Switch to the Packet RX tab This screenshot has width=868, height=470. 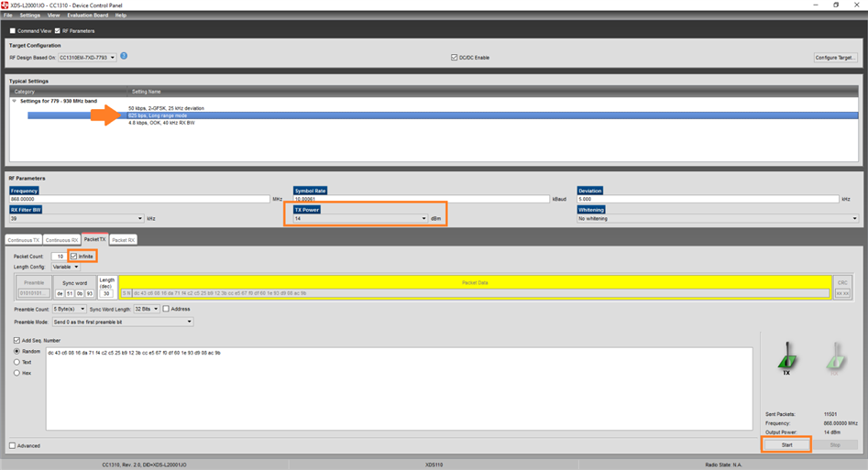[x=123, y=240]
